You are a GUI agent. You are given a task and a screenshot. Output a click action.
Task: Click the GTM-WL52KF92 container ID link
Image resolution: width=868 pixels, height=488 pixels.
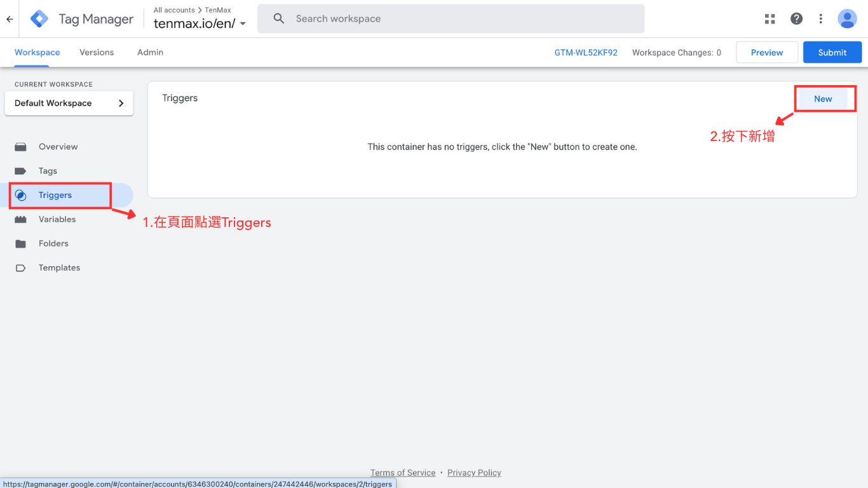tap(586, 53)
